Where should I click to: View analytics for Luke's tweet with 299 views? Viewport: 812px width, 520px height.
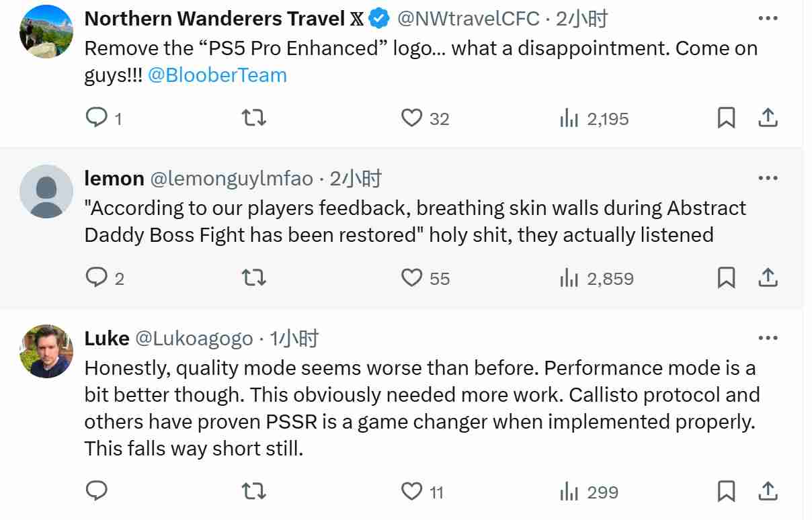point(569,492)
